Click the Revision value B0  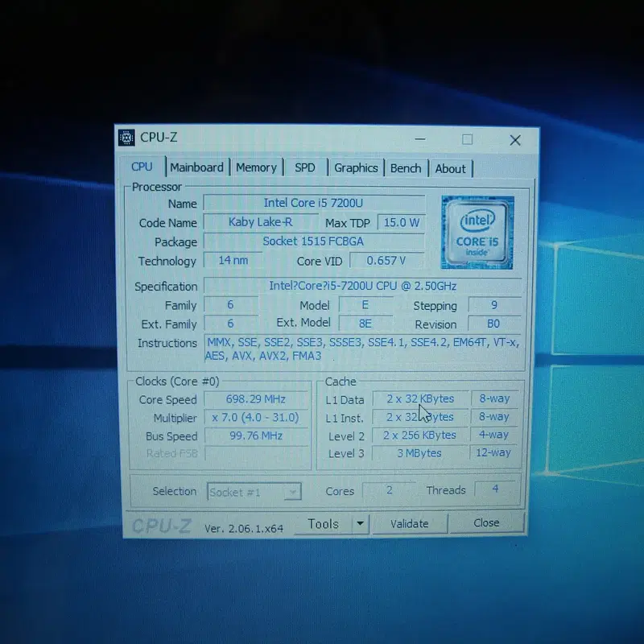tap(494, 324)
